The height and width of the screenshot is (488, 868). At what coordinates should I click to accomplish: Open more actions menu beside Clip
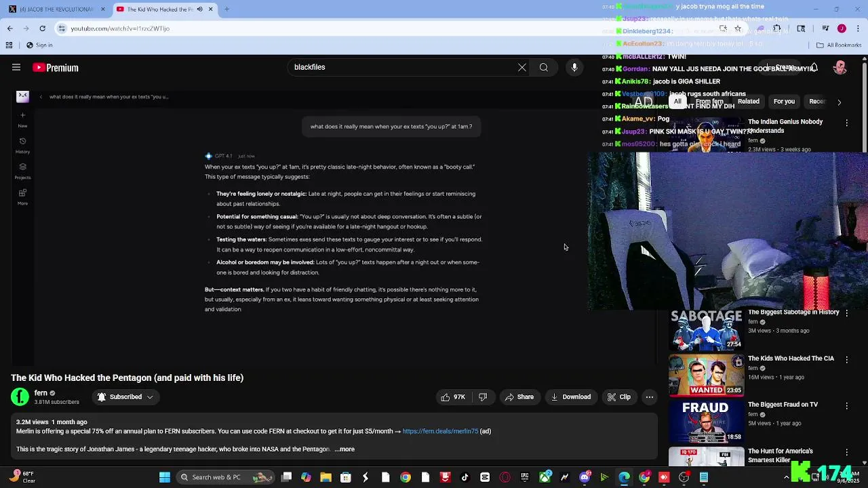(x=649, y=396)
